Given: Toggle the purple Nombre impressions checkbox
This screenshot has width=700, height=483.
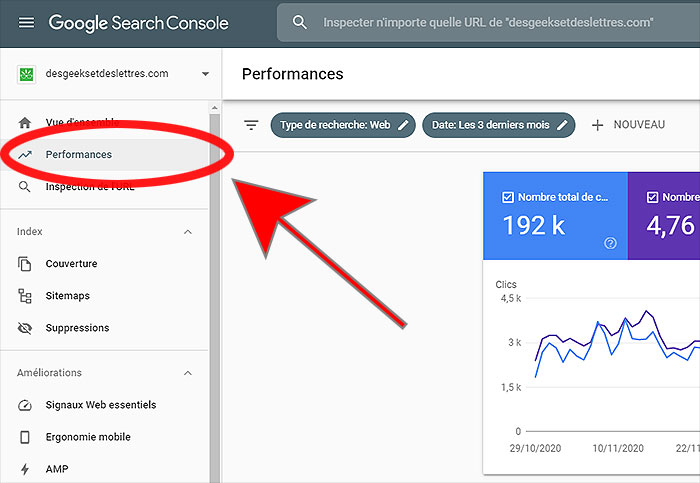Looking at the screenshot, I should click(652, 197).
